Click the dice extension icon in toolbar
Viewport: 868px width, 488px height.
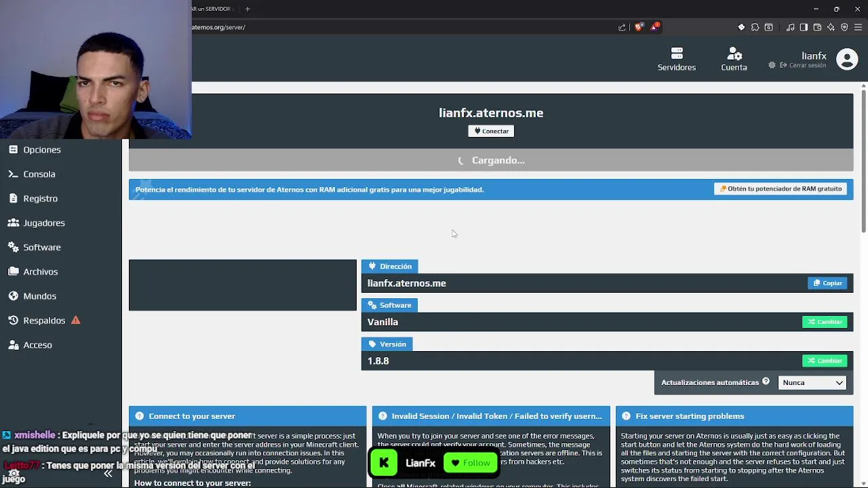[x=741, y=27]
